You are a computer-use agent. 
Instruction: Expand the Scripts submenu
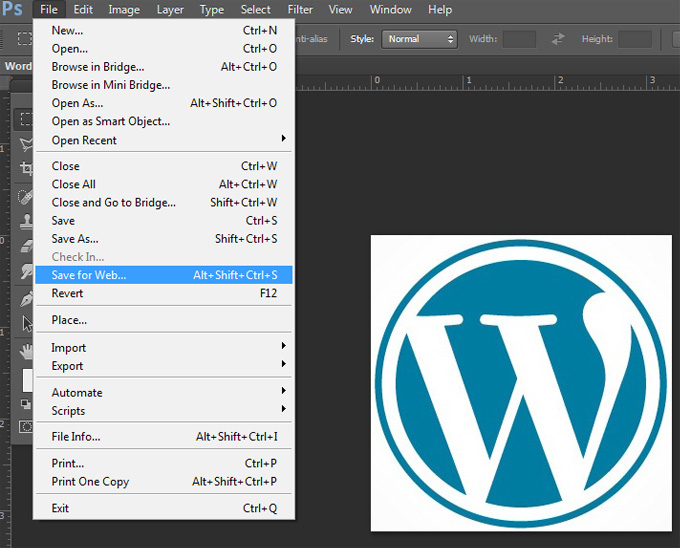pos(164,411)
